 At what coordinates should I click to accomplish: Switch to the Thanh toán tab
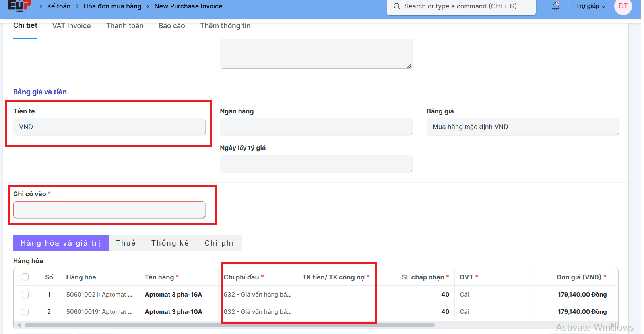point(125,26)
